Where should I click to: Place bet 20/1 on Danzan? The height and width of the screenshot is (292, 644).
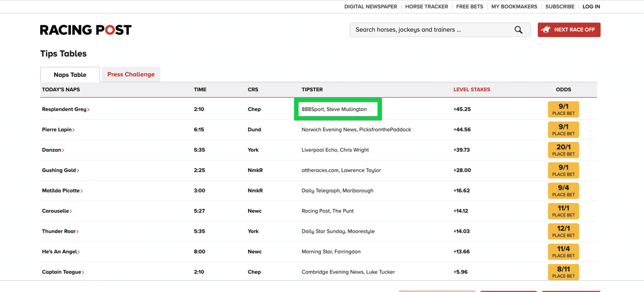pos(563,150)
